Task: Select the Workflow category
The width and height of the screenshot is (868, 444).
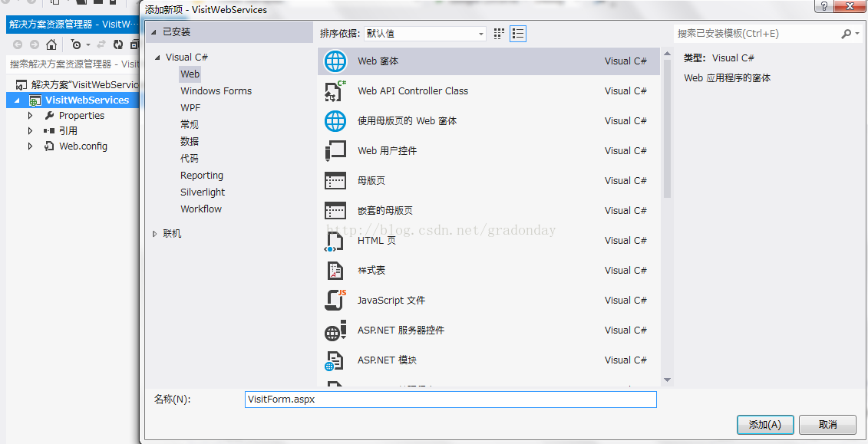Action: tap(201, 209)
